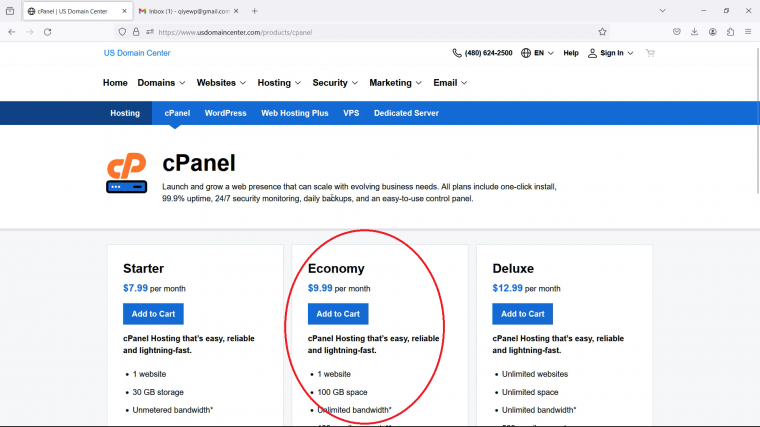Add the Economy plan to cart

coord(338,314)
